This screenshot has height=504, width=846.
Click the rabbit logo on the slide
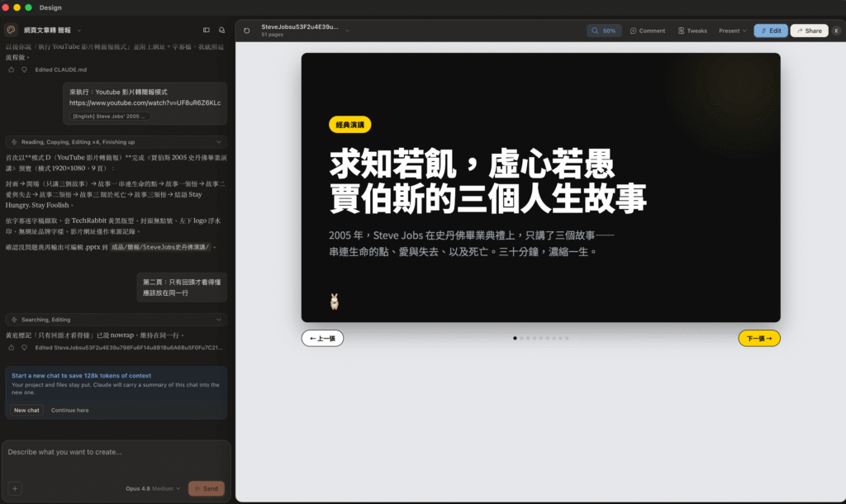pos(335,302)
